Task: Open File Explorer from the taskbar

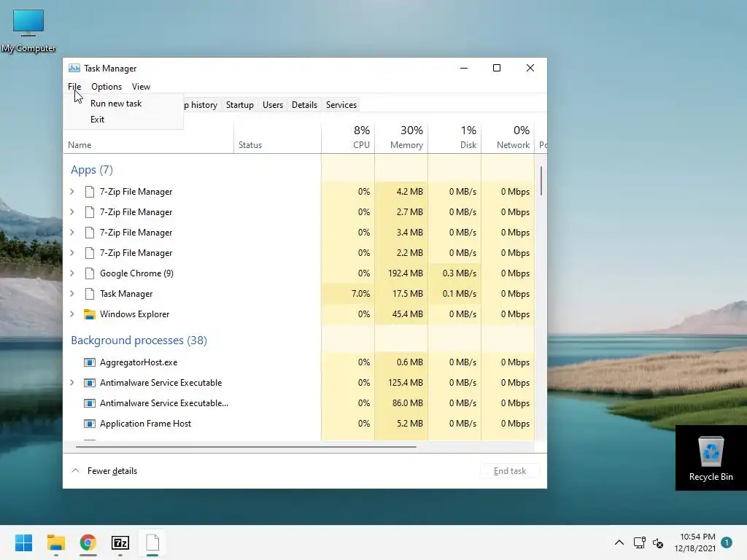Action: [x=56, y=542]
